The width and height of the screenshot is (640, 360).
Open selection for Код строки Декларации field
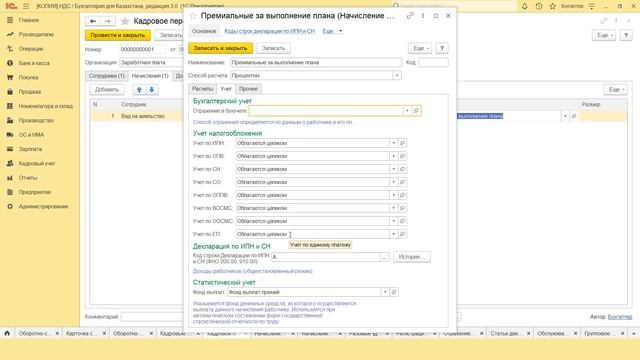tap(384, 257)
